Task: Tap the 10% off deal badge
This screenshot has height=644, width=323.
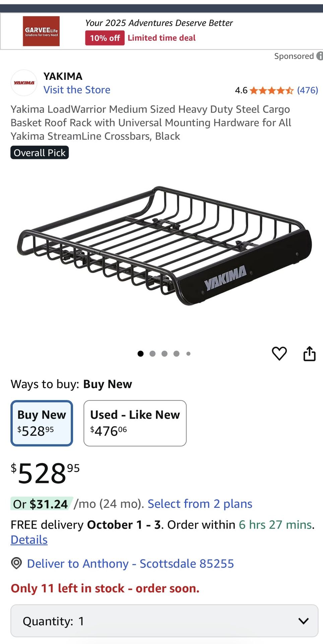Action: [105, 38]
